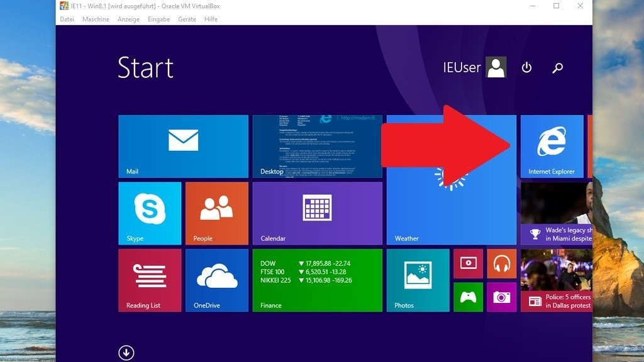Open the Desktop tile
This screenshot has width=644, height=362.
tap(317, 146)
